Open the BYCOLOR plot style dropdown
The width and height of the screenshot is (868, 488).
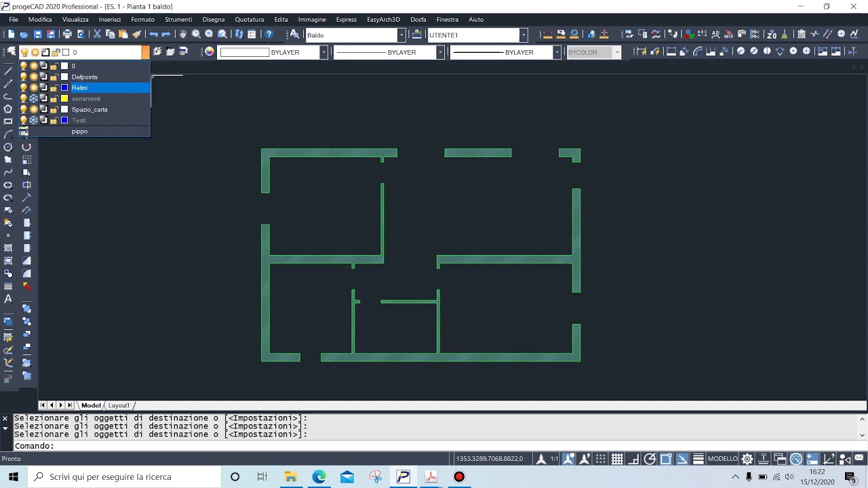tap(616, 52)
